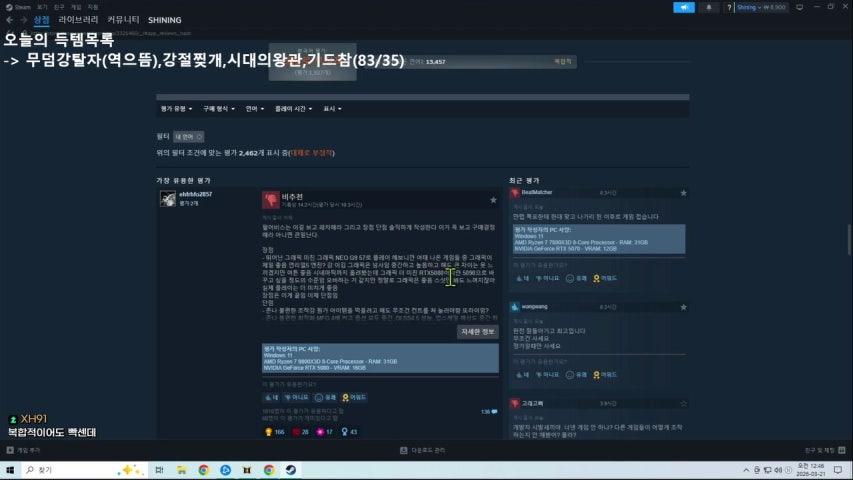Enter Big Picture mode via monitor icon

800,8
